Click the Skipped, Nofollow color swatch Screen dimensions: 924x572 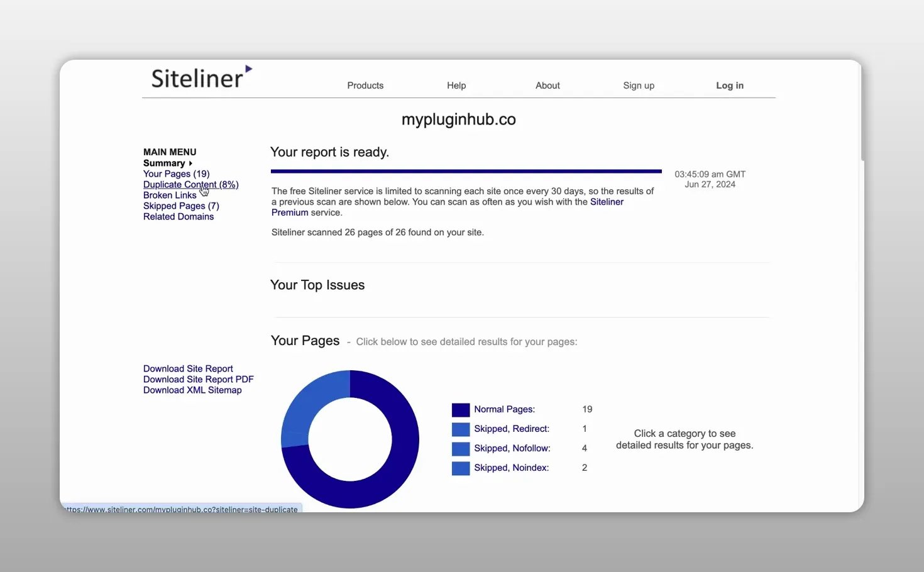click(461, 449)
